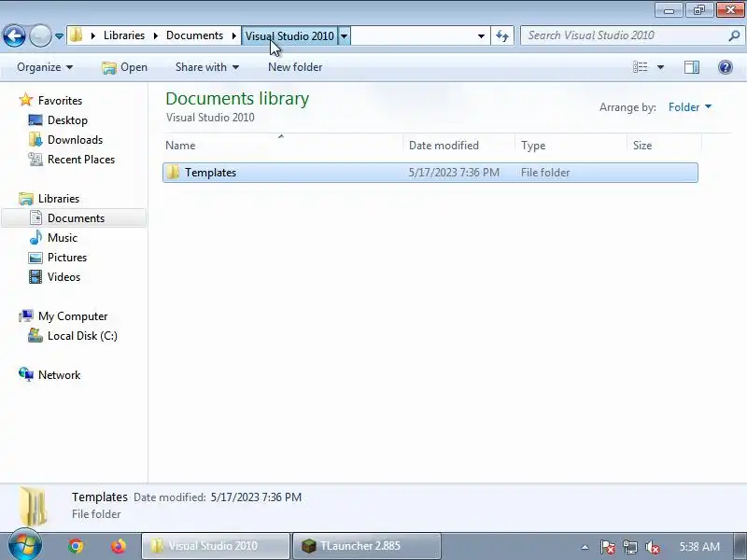This screenshot has height=560, width=747.
Task: Create a New folder from toolbar
Action: pyautogui.click(x=295, y=67)
